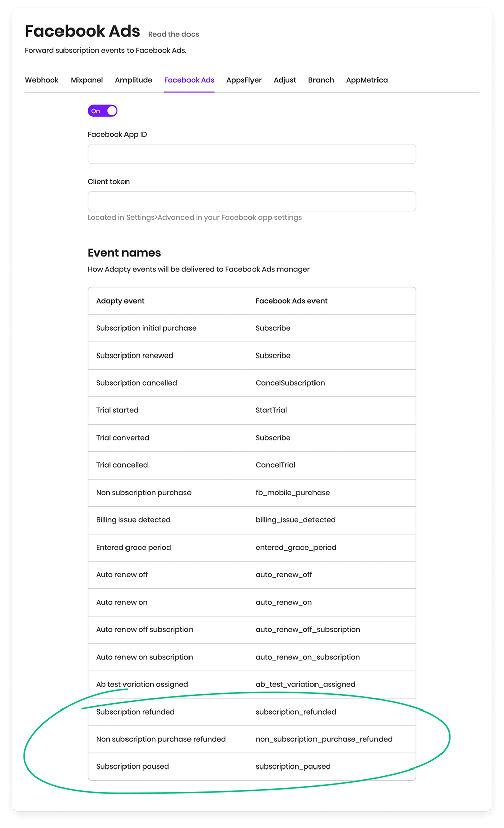Open the Webhook tab

coord(42,80)
